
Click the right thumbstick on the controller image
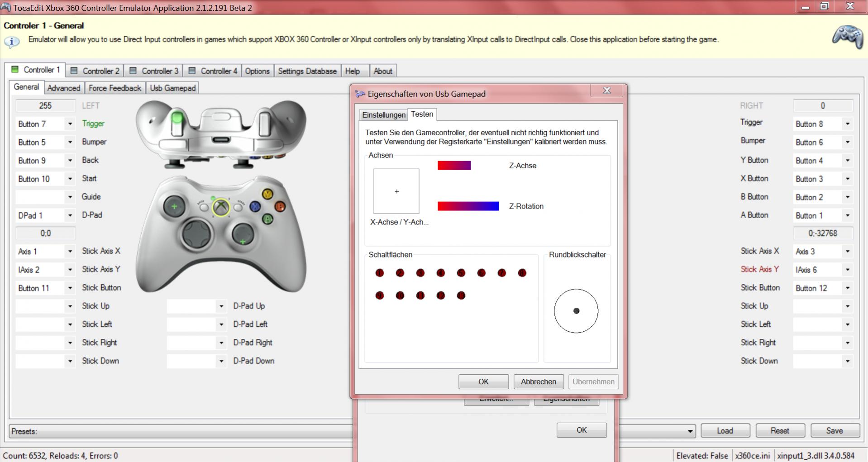coord(243,235)
